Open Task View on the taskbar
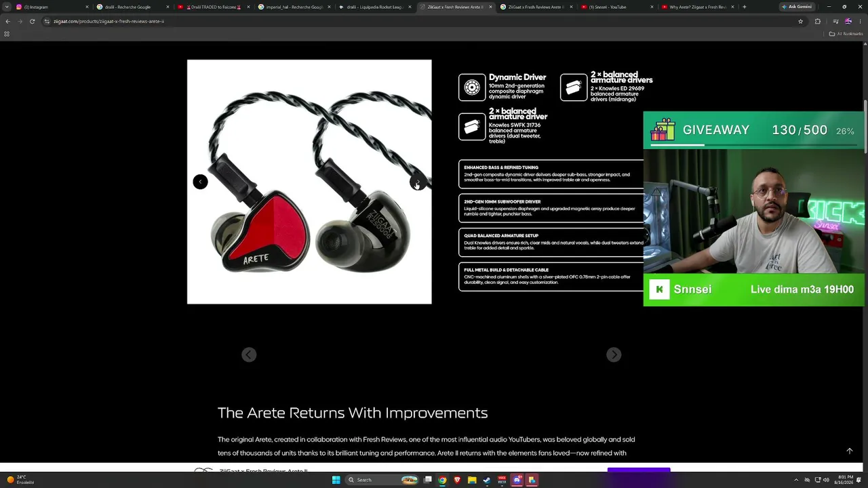The image size is (868, 488). [428, 480]
